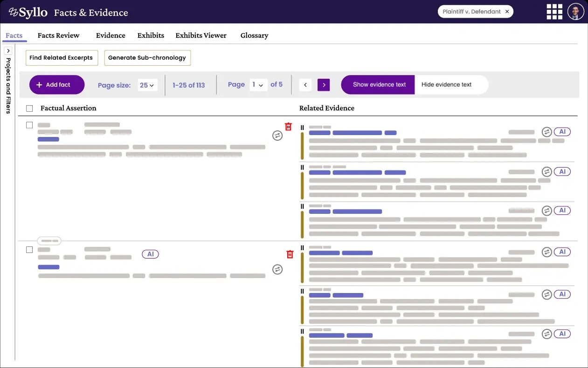Expand the Projects and Filters sidebar
This screenshot has height=368, width=588.
[x=8, y=51]
